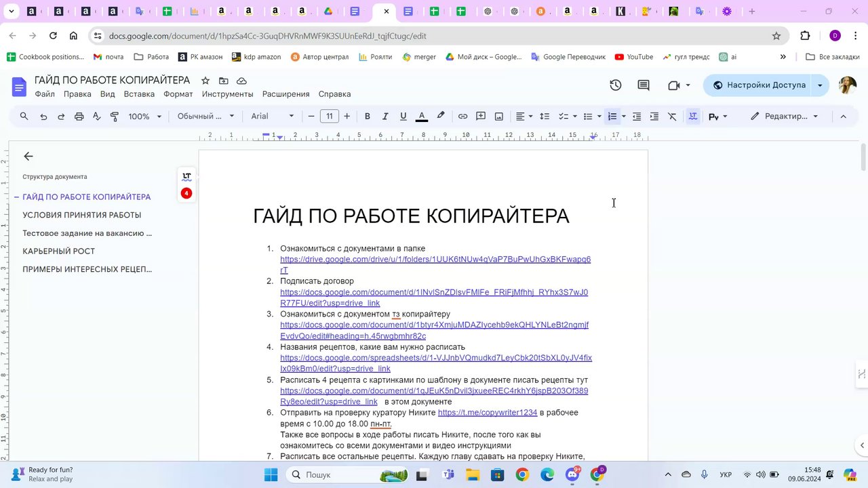Toggle underline formatting
This screenshot has width=868, height=488.
click(x=403, y=117)
